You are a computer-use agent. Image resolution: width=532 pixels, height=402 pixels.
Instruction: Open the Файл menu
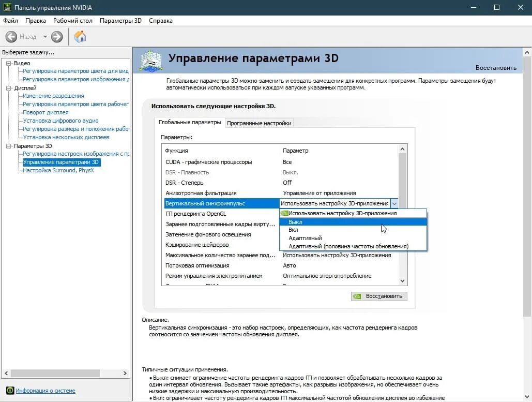click(x=10, y=21)
